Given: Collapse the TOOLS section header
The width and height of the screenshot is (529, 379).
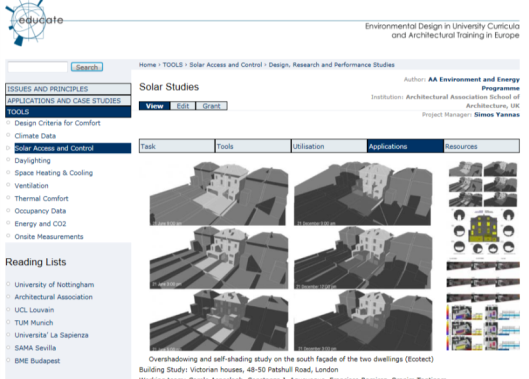Looking at the screenshot, I should [68, 112].
